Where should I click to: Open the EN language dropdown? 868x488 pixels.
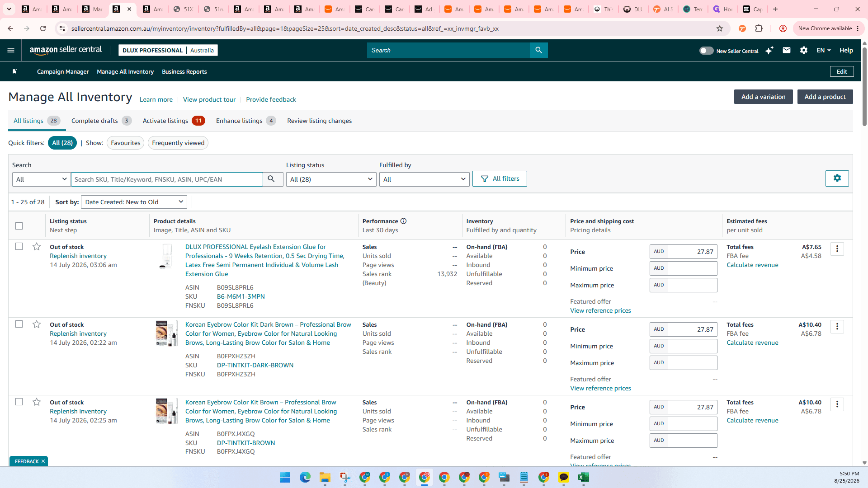click(824, 50)
